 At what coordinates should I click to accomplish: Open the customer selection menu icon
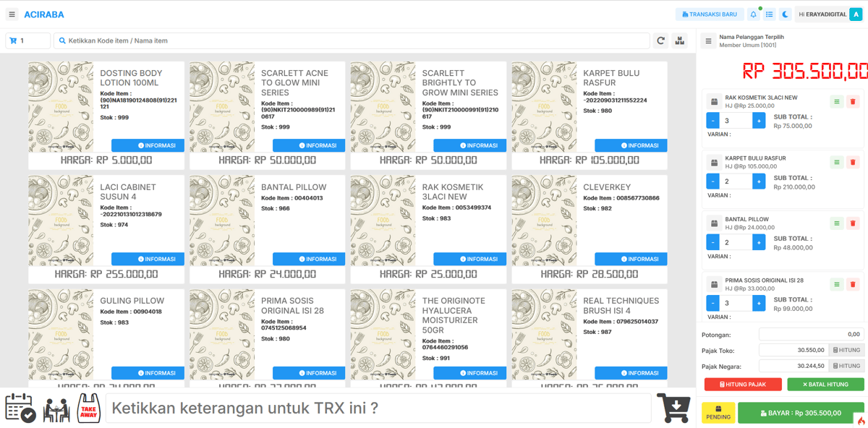(708, 41)
